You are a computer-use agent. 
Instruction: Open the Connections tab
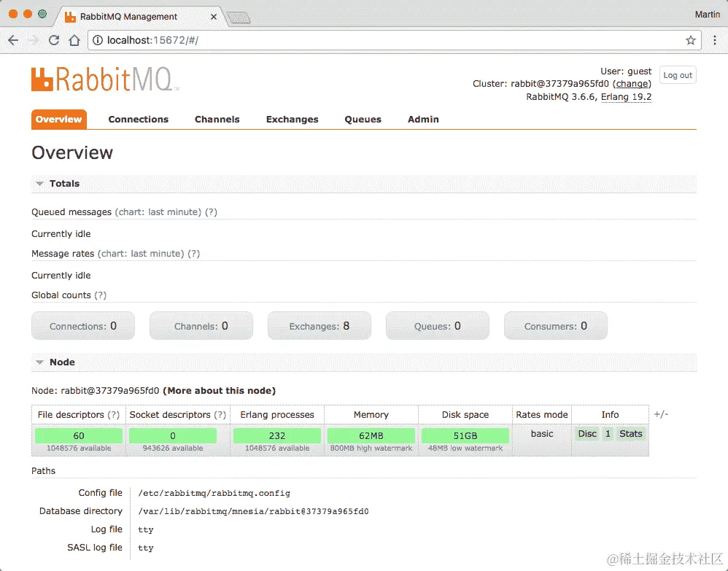[x=139, y=120]
